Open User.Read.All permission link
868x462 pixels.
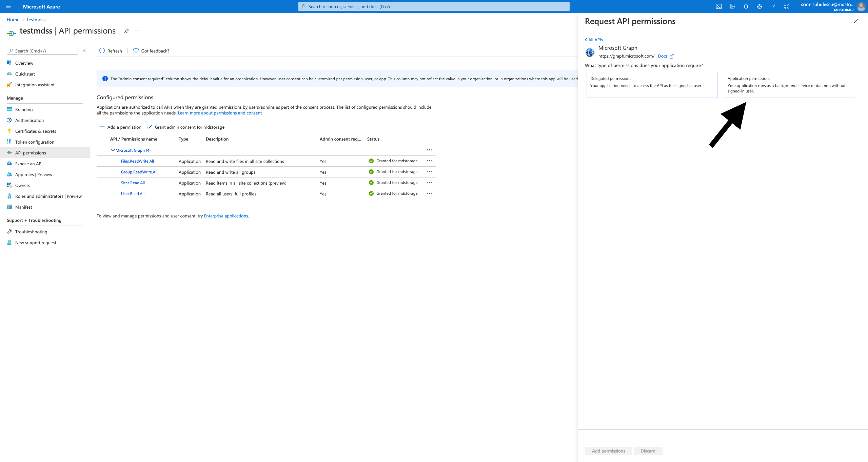pos(133,194)
